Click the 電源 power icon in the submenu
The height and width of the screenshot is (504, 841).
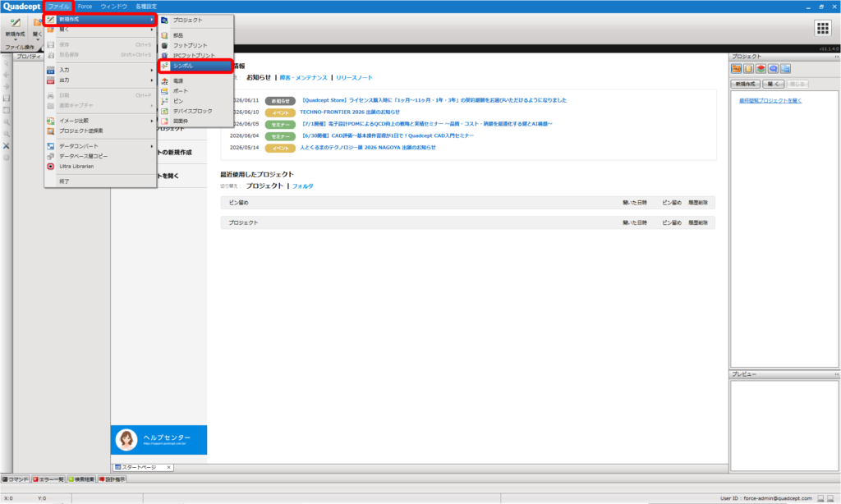click(164, 81)
